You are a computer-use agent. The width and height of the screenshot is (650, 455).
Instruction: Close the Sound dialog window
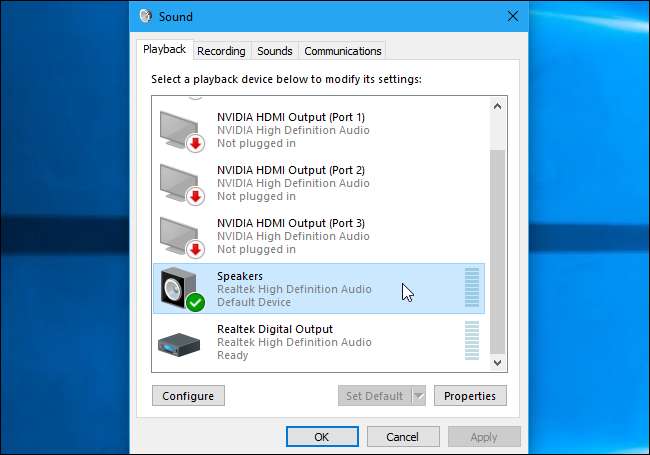point(513,17)
